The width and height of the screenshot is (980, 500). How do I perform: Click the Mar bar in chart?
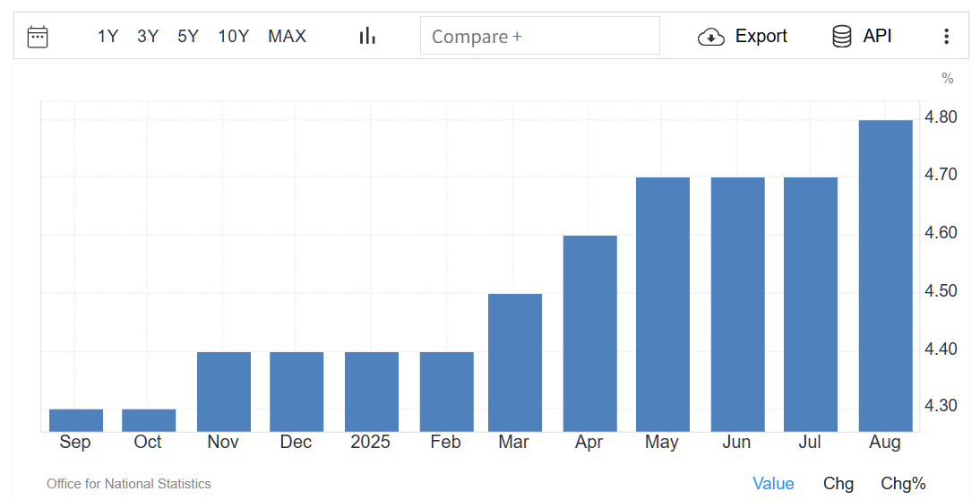point(515,363)
